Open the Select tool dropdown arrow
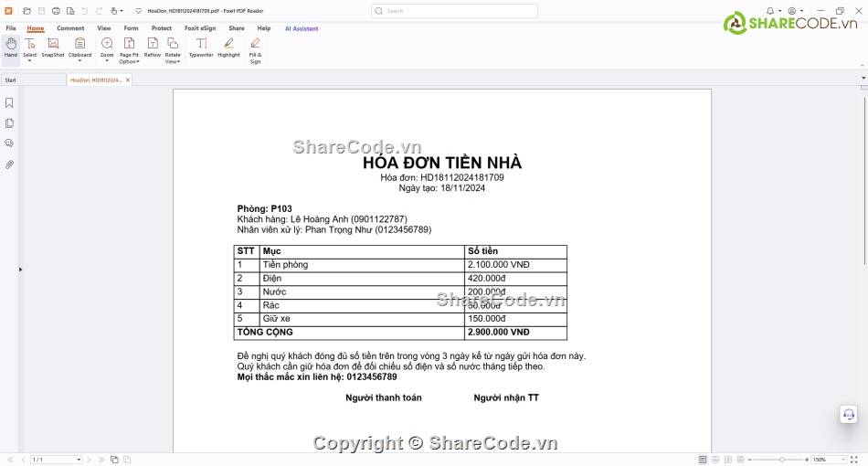868x466 pixels. pyautogui.click(x=29, y=61)
